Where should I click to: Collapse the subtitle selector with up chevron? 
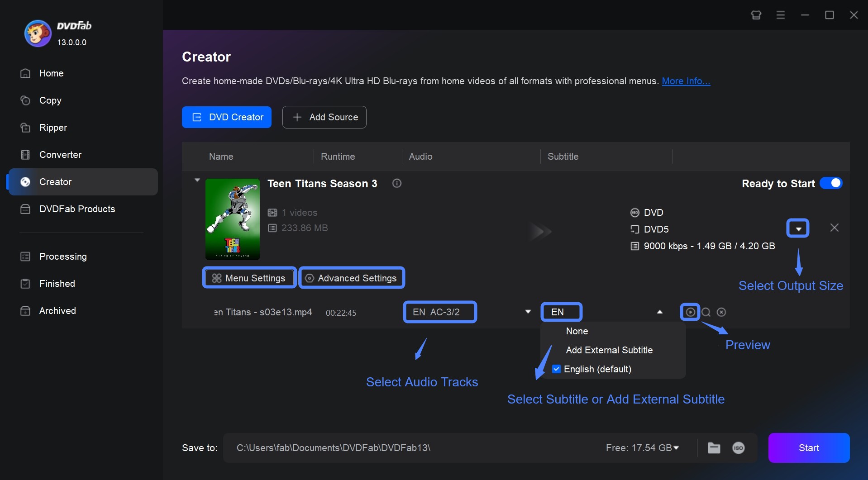tap(660, 311)
